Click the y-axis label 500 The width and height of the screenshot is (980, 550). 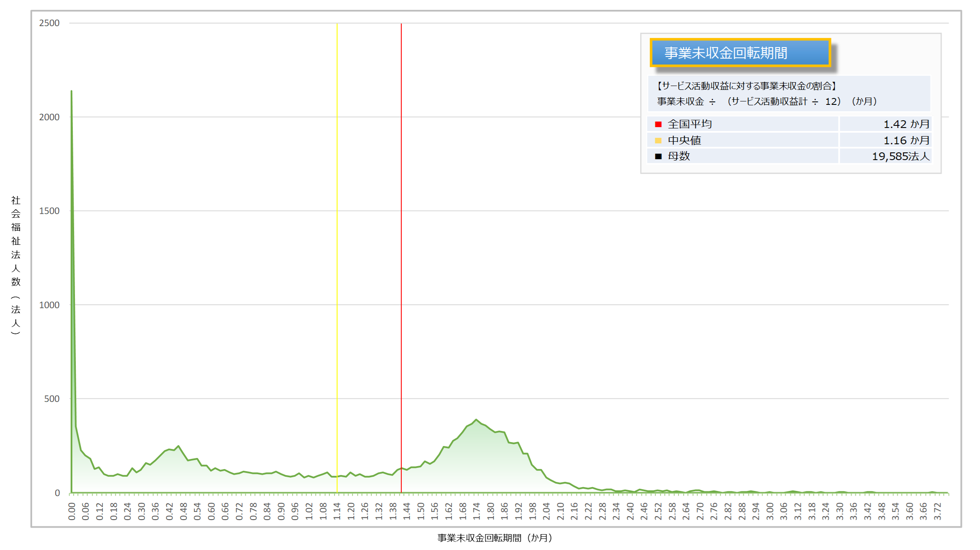click(x=52, y=399)
